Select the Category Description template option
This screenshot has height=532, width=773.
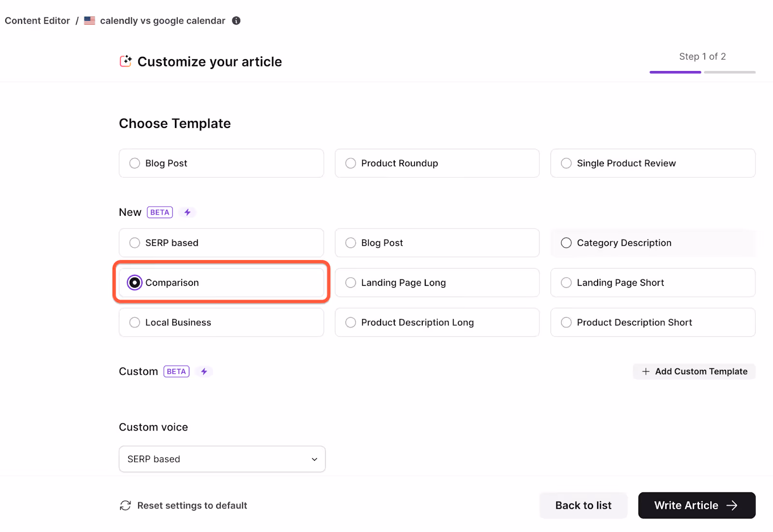(566, 243)
